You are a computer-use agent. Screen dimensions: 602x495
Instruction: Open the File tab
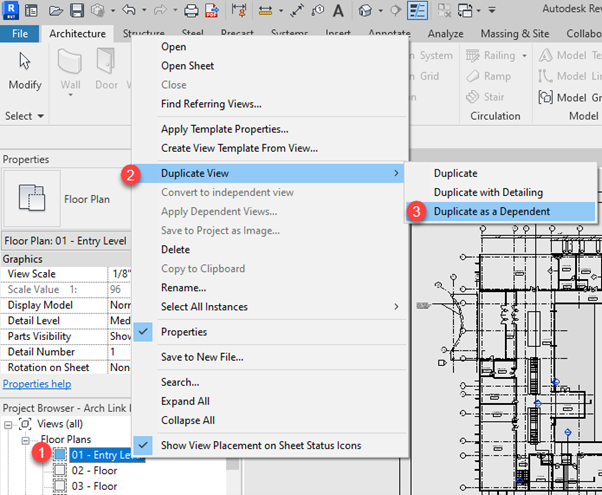pyautogui.click(x=20, y=34)
